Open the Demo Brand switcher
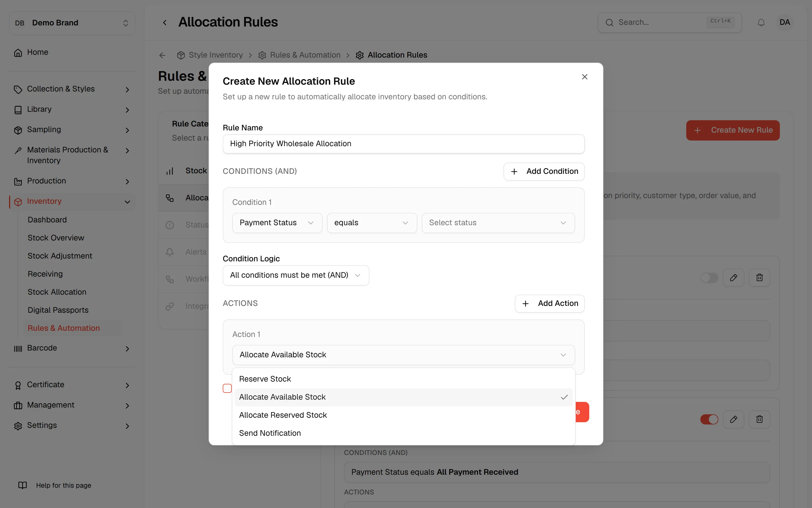 [72, 23]
